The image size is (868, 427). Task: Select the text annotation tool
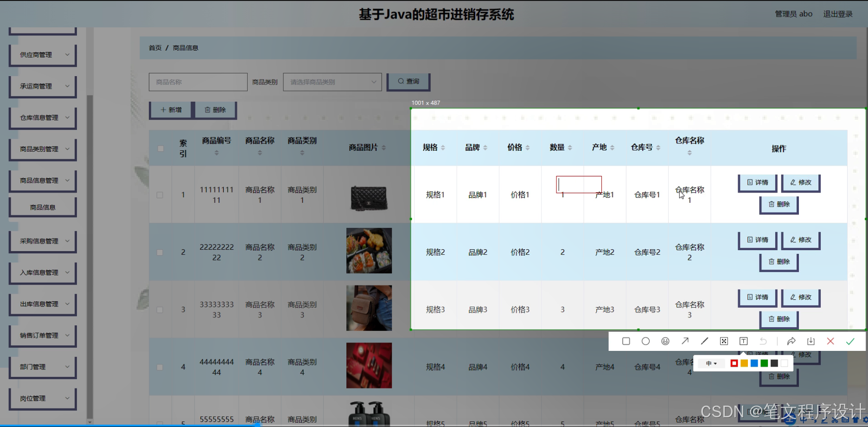[743, 341]
